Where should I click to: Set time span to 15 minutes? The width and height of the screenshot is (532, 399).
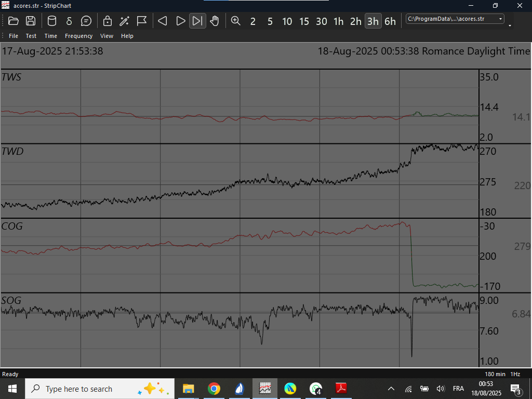tap(304, 21)
